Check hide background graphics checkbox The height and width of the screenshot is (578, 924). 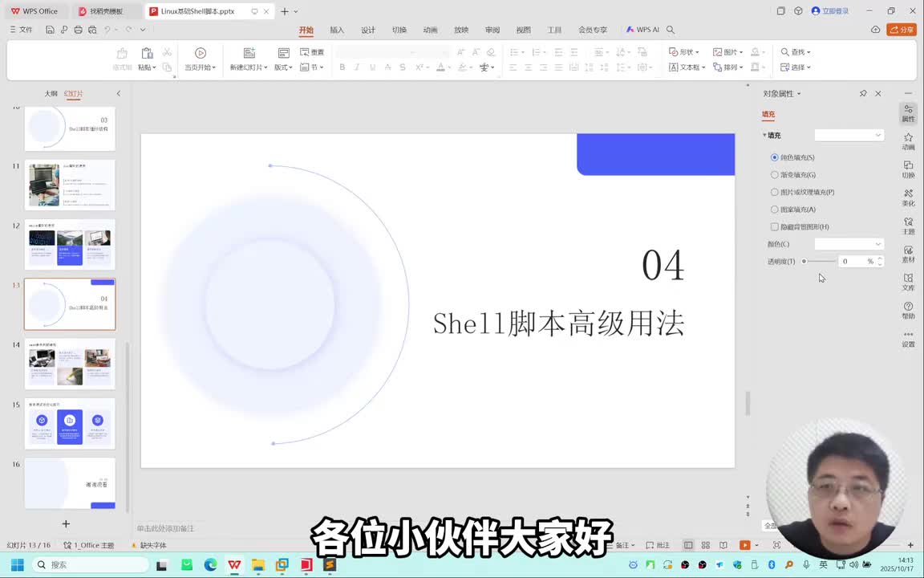click(774, 226)
